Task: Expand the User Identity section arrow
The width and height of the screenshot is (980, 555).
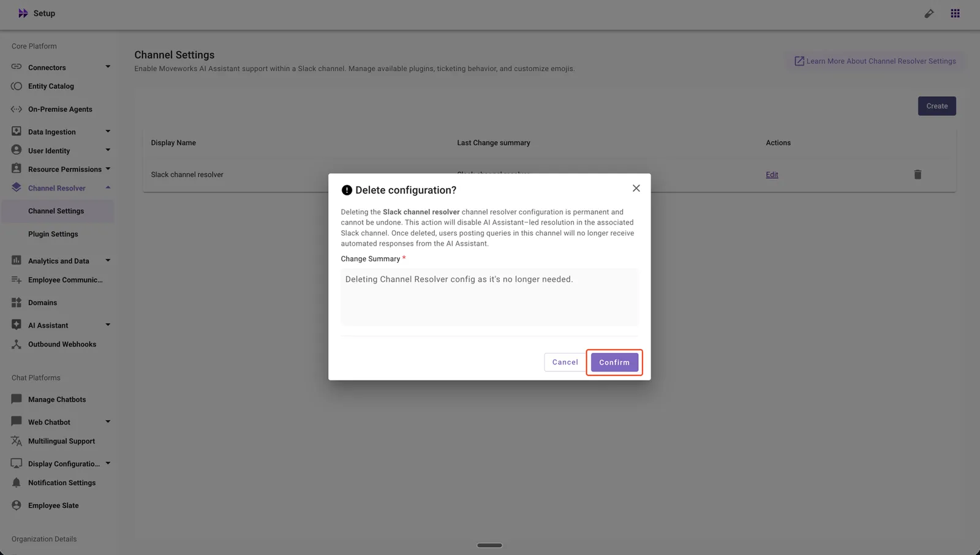Action: (108, 150)
